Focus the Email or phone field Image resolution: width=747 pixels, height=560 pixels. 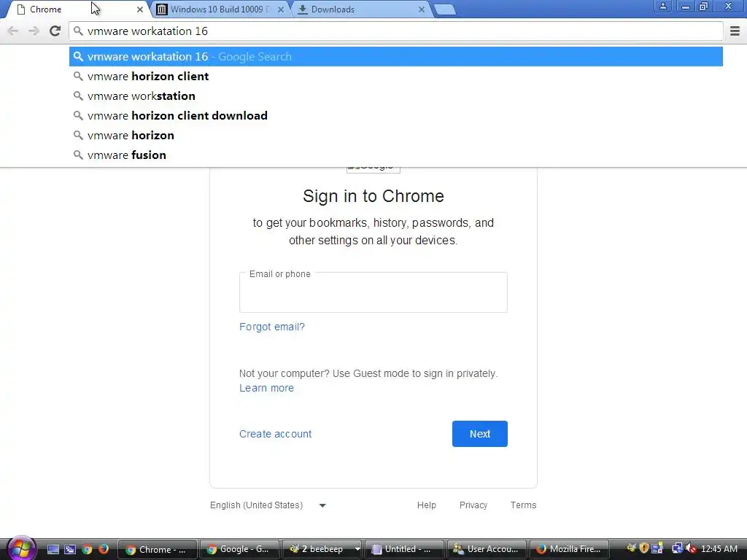[x=373, y=292]
